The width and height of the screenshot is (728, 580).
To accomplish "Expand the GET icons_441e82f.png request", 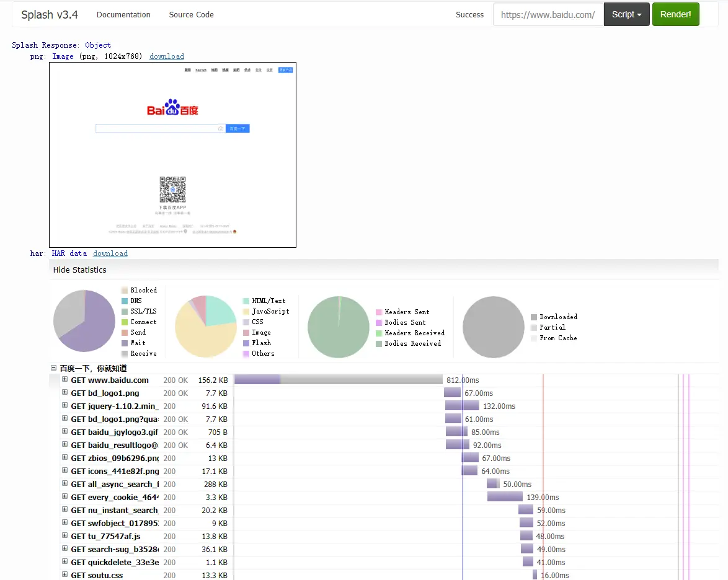I will (x=65, y=470).
